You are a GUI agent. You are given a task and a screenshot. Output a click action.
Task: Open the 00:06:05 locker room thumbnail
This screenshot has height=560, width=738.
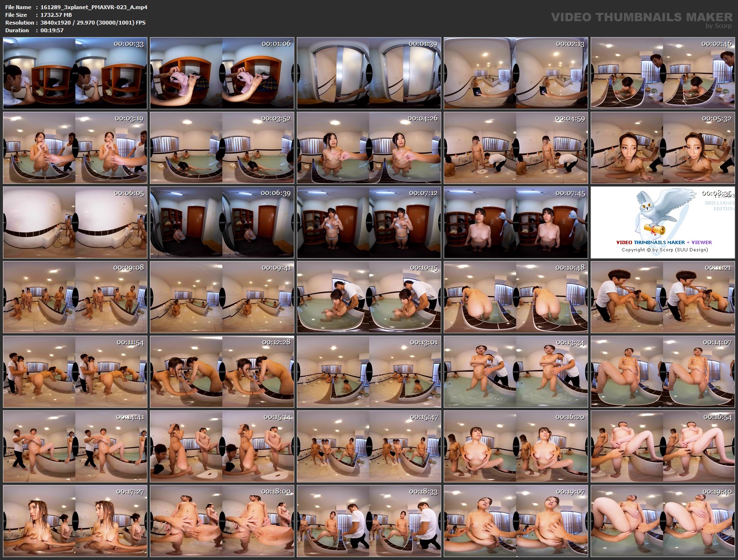[75, 222]
